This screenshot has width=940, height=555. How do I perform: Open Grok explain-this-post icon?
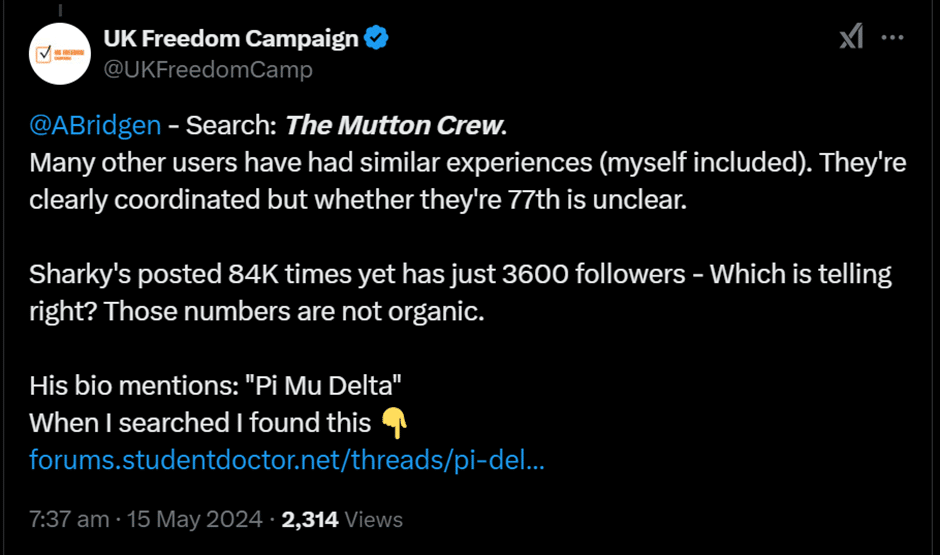pyautogui.click(x=851, y=37)
